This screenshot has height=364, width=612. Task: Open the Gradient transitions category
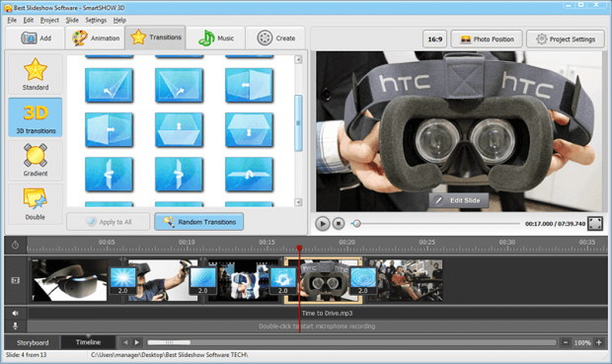[36, 161]
